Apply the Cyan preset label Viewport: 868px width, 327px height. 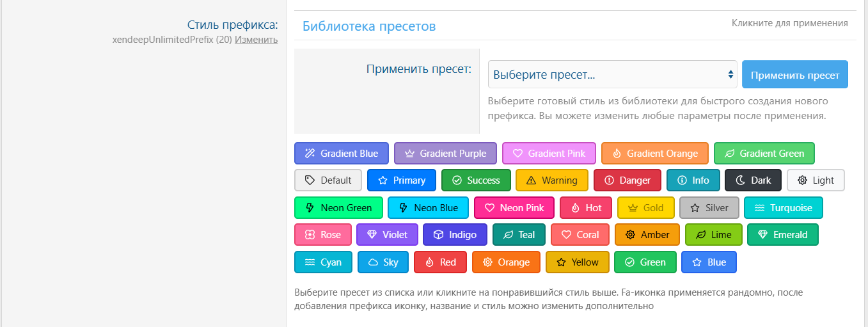[323, 262]
